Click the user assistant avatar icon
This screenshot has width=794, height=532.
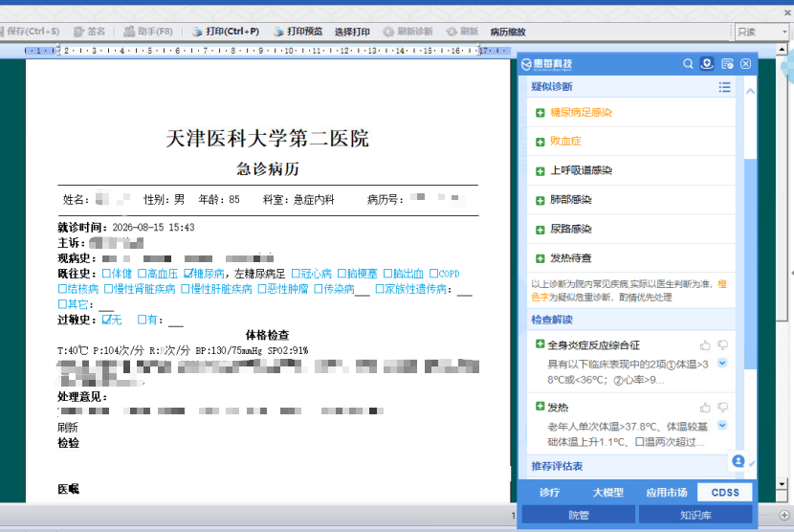pyautogui.click(x=739, y=460)
